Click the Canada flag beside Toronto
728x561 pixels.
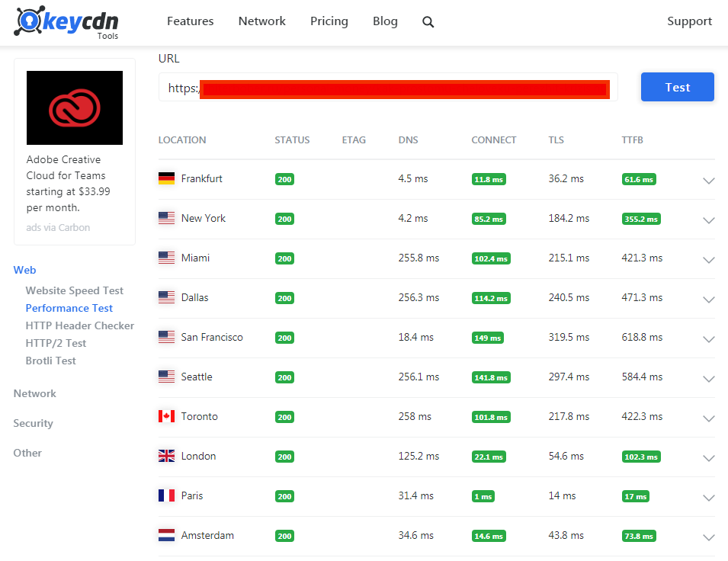[167, 416]
